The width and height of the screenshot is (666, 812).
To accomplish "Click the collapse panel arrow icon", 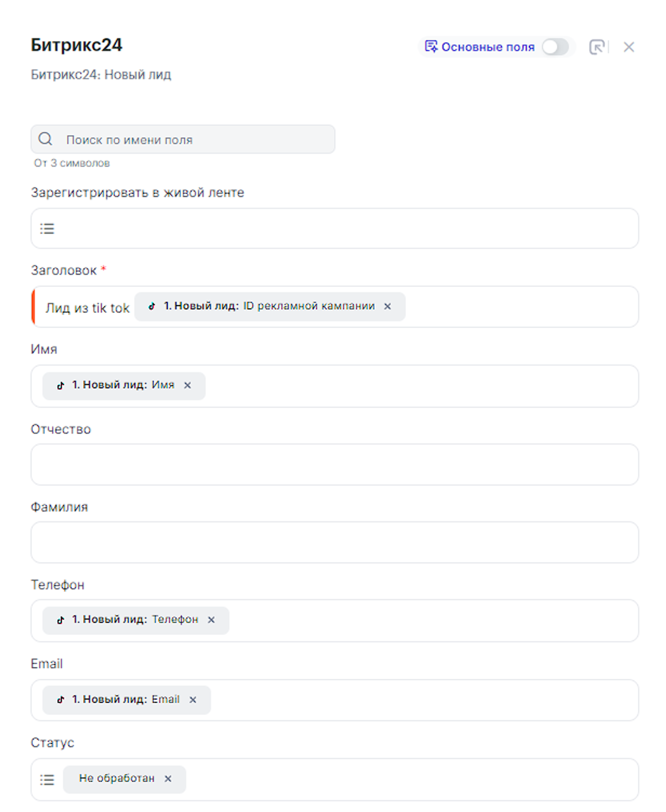I will tap(596, 47).
